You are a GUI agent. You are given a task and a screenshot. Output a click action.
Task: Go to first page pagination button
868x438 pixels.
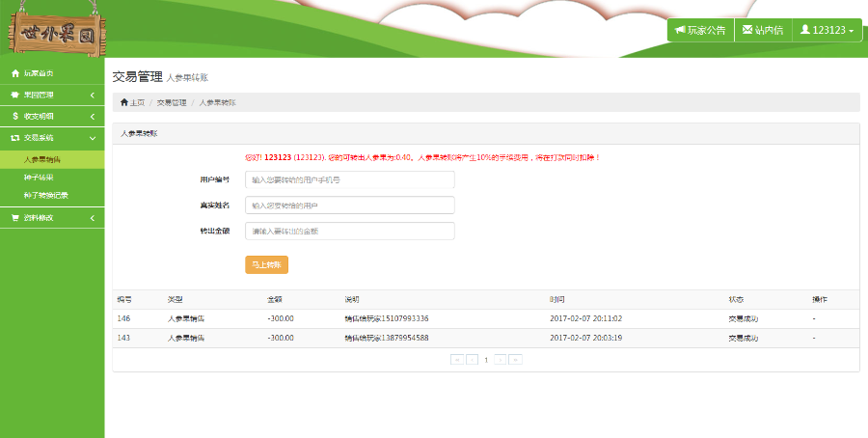(457, 360)
